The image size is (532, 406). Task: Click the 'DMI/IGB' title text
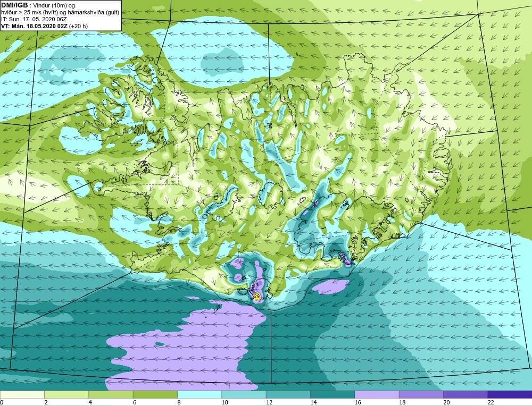coord(14,5)
